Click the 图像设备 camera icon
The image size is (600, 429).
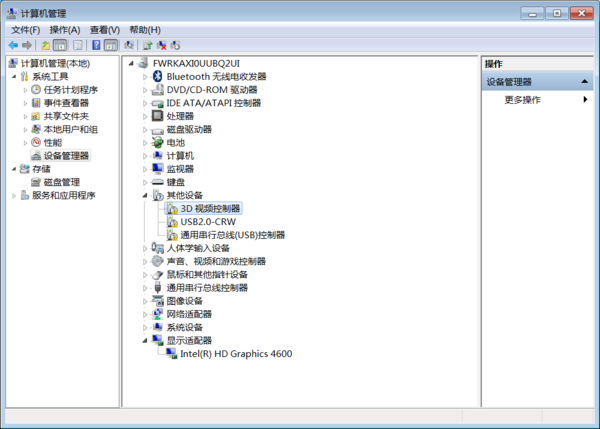point(157,301)
